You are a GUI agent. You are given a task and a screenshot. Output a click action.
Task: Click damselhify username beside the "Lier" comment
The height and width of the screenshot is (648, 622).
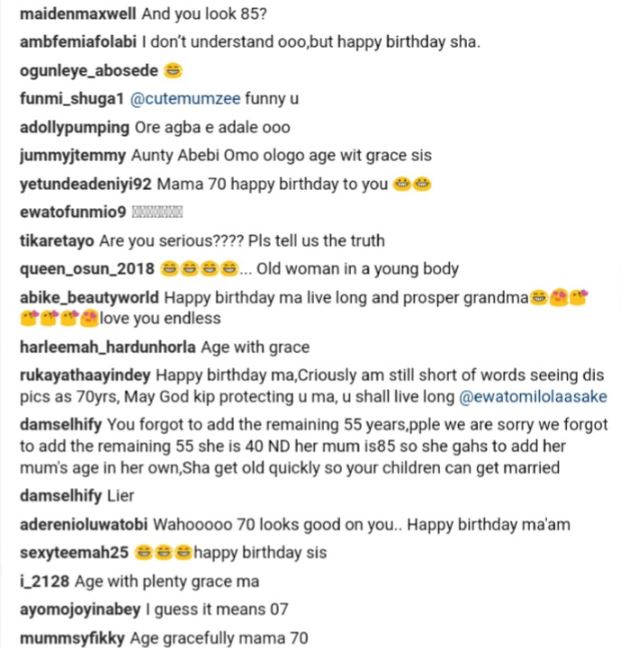coord(59,496)
